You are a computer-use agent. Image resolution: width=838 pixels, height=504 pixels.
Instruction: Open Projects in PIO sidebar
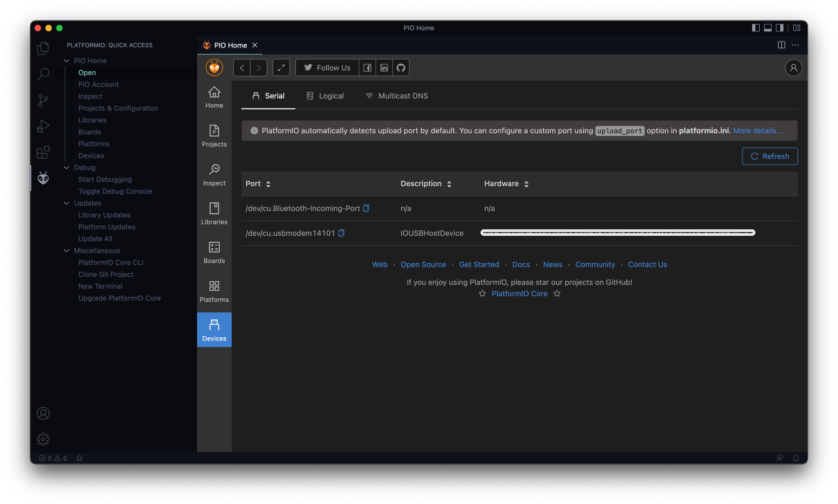pyautogui.click(x=214, y=137)
